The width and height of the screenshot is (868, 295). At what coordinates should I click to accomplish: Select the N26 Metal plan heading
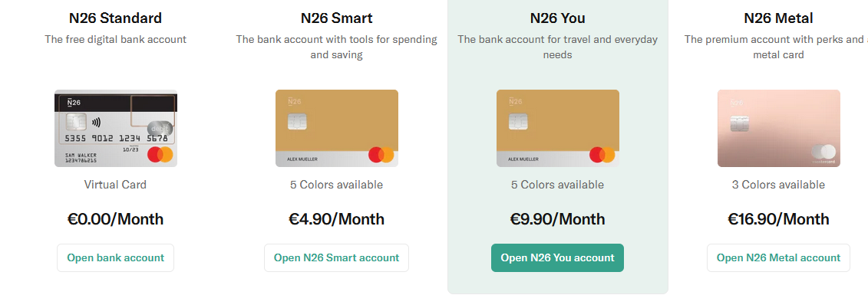click(x=778, y=18)
